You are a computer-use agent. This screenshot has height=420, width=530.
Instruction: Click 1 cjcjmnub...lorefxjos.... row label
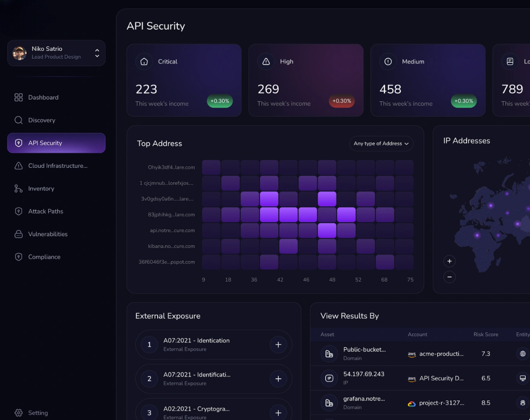[x=166, y=183]
